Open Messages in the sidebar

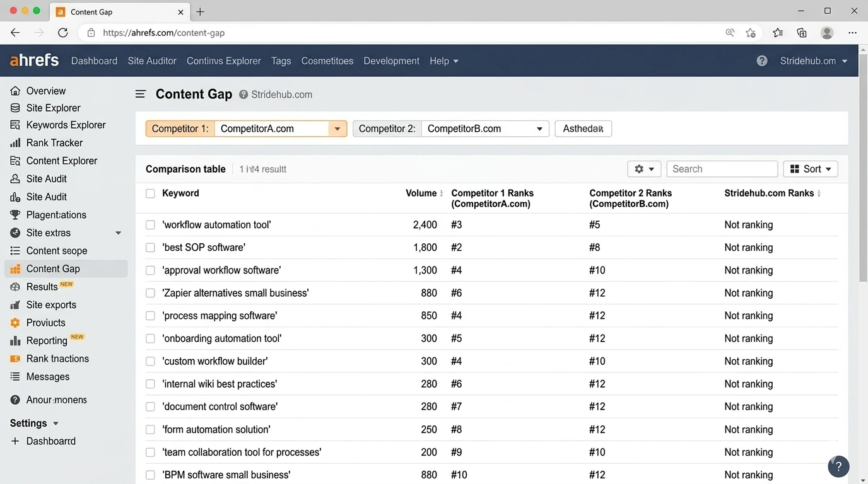(x=48, y=377)
